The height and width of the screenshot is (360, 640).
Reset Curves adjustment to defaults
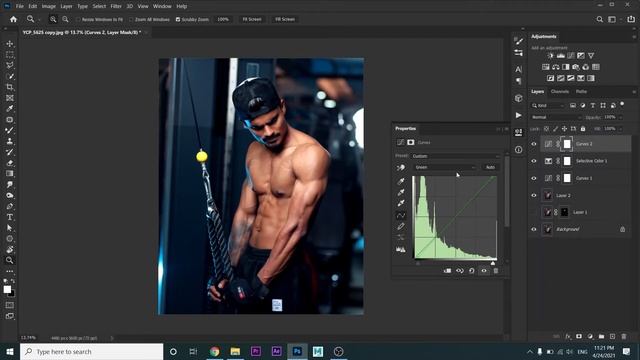471,271
